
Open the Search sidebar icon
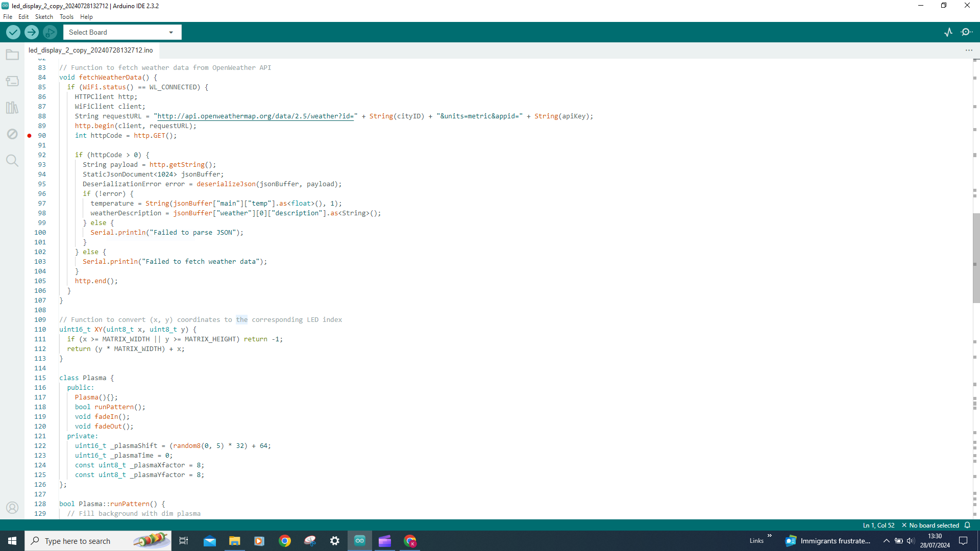click(12, 161)
